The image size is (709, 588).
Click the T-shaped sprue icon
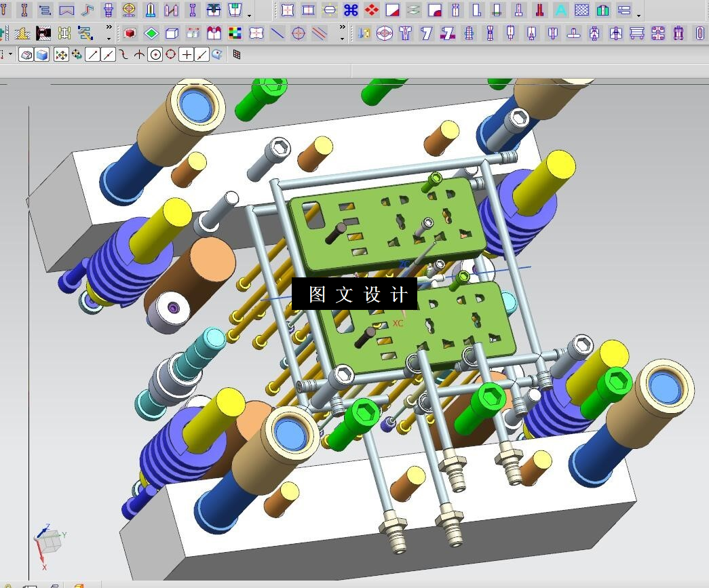pyautogui.click(x=406, y=33)
